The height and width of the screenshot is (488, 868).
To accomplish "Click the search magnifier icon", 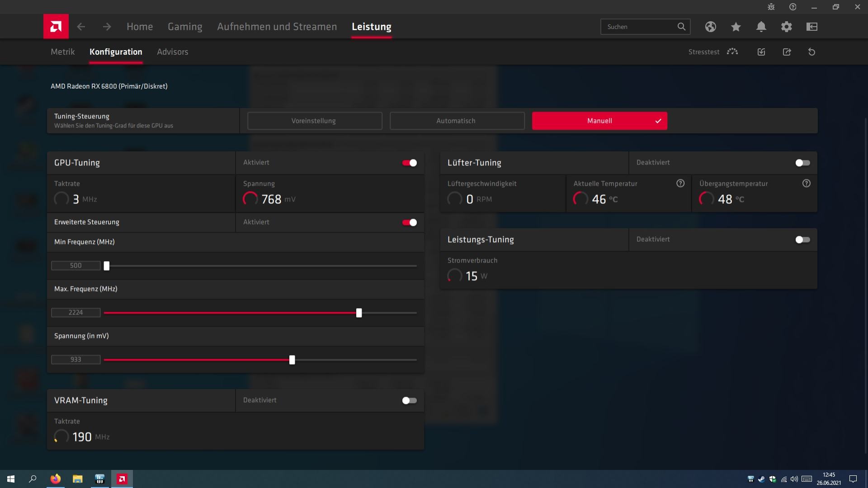I will 681,27.
